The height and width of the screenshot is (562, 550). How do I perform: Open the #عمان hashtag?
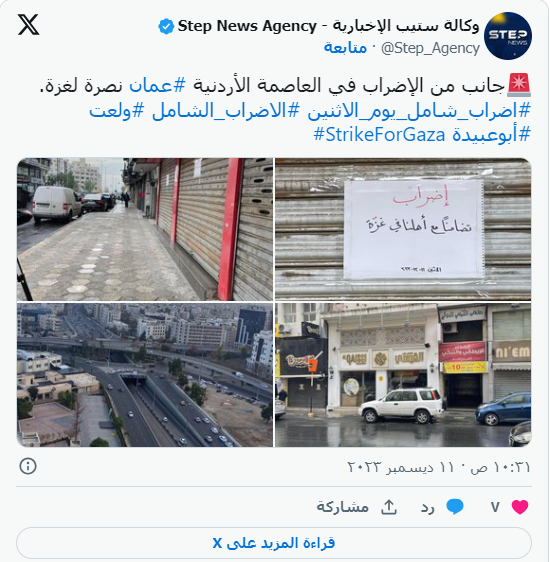point(157,86)
